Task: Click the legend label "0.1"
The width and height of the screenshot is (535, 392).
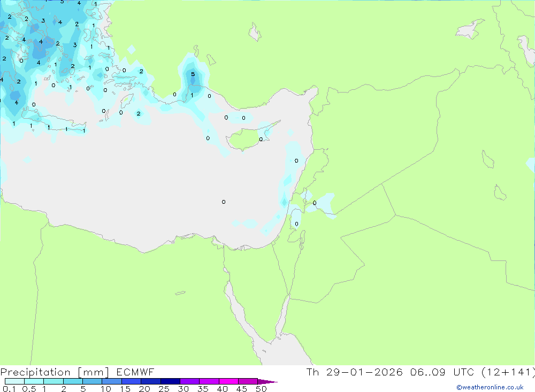Action: point(9,389)
